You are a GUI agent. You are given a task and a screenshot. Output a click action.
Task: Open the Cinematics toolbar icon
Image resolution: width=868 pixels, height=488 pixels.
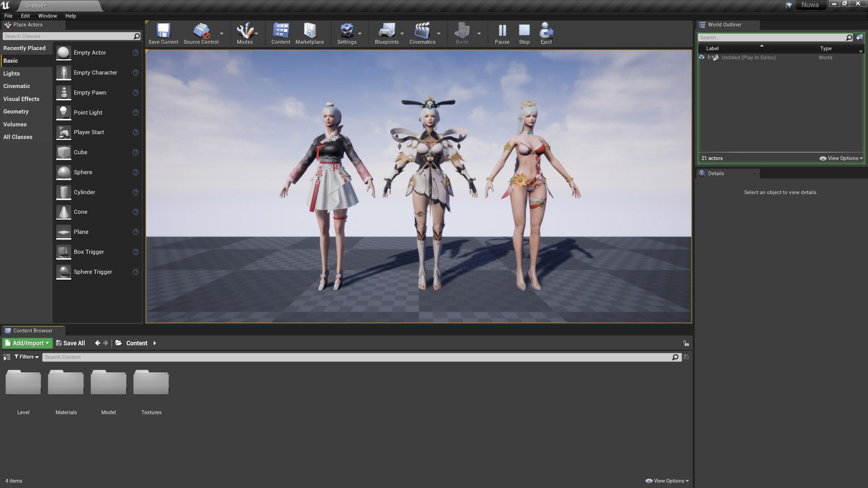(422, 31)
